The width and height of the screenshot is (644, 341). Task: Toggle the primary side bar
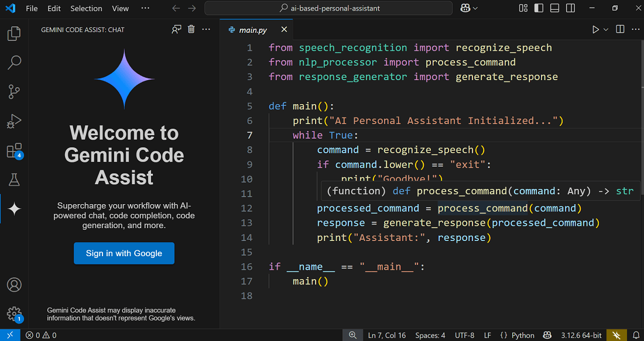tap(539, 8)
